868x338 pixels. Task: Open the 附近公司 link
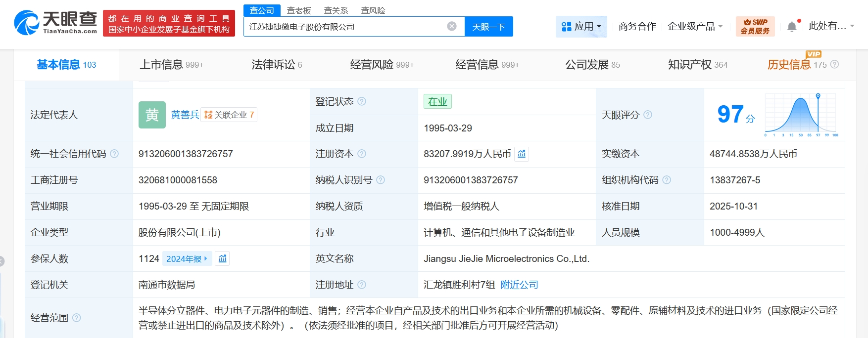(519, 285)
